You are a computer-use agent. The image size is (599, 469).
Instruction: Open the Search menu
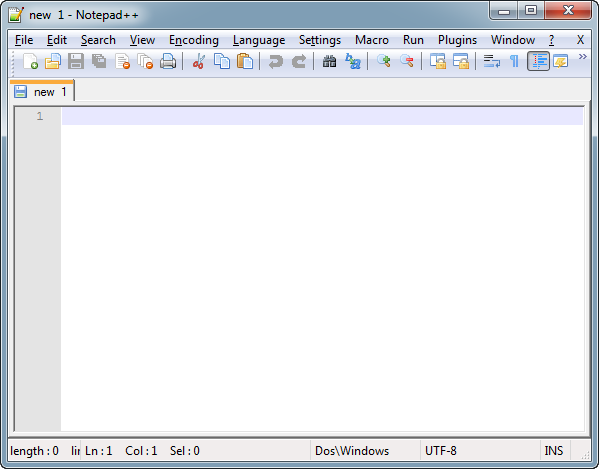pos(98,40)
